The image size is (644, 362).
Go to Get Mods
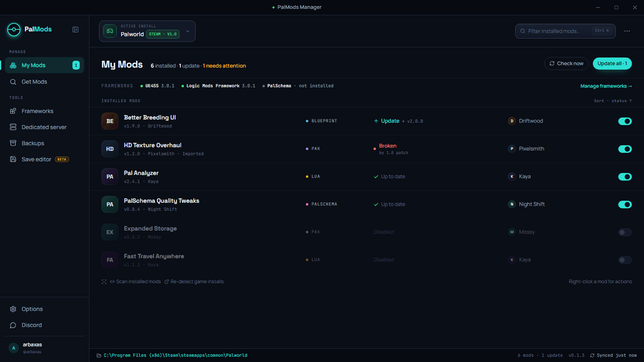click(x=44, y=82)
